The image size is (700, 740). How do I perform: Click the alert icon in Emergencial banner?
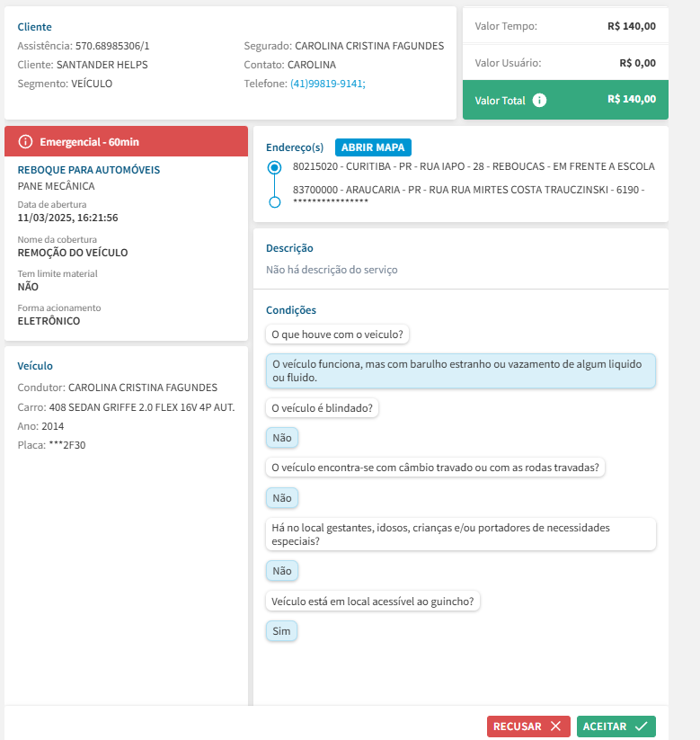tap(25, 142)
